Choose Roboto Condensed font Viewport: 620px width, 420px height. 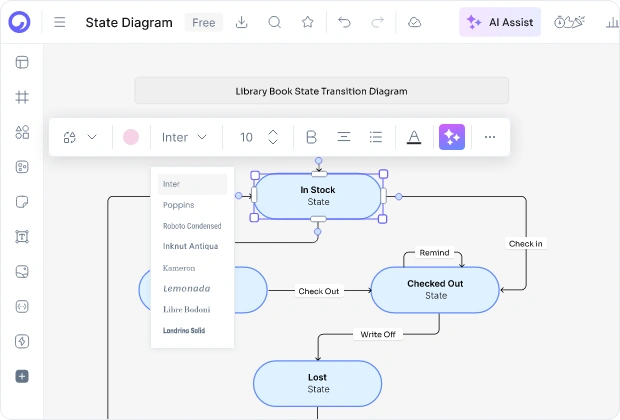click(x=192, y=226)
